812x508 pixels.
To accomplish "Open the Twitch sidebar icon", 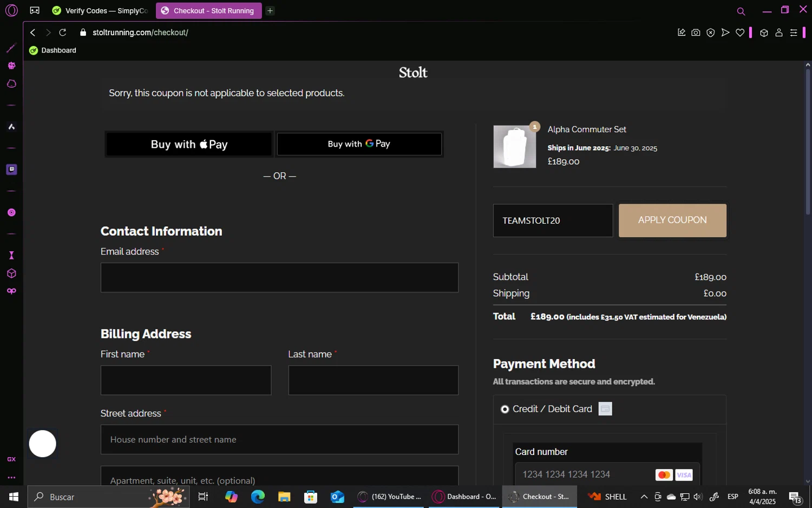I will click(x=11, y=170).
